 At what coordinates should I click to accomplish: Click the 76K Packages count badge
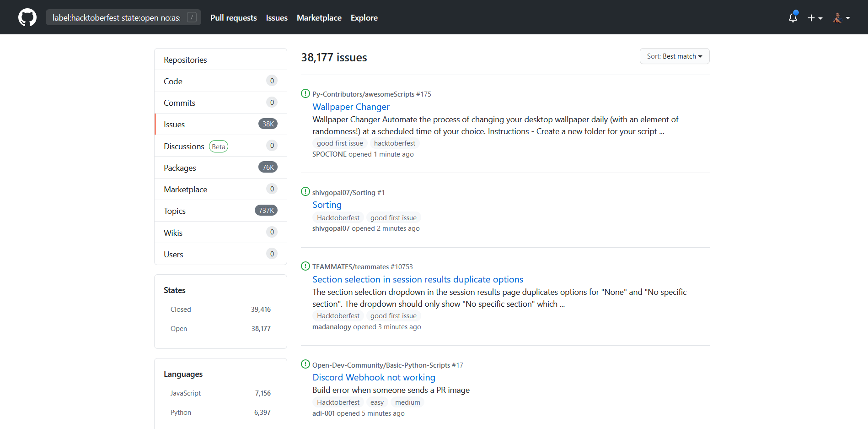(268, 168)
